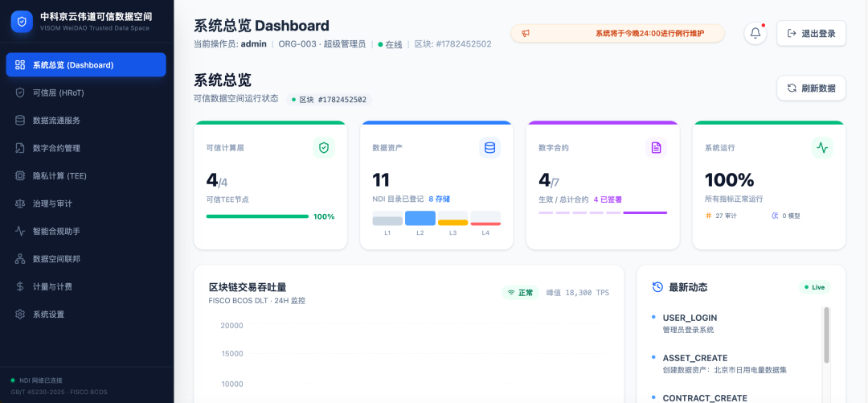Click the green shield icon on 可信计算层 card

pos(324,148)
